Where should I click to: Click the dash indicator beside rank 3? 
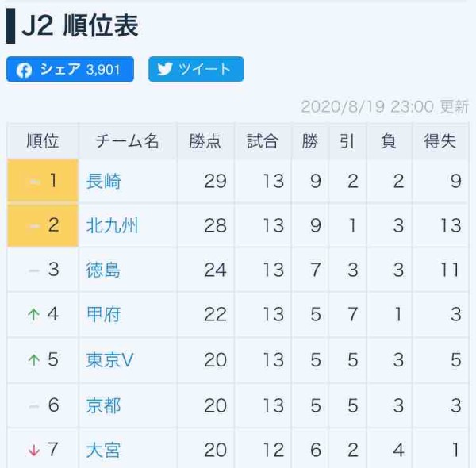(34, 270)
